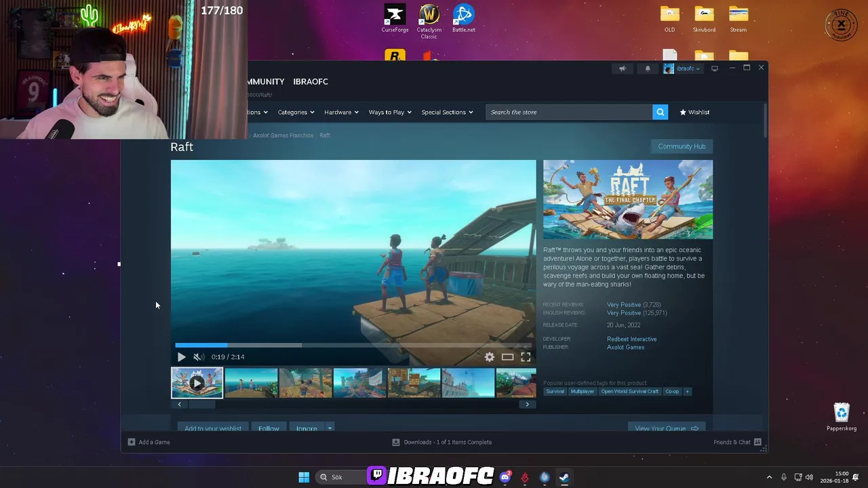Select the Multiplayer tag
This screenshot has width=868, height=488.
(x=582, y=391)
